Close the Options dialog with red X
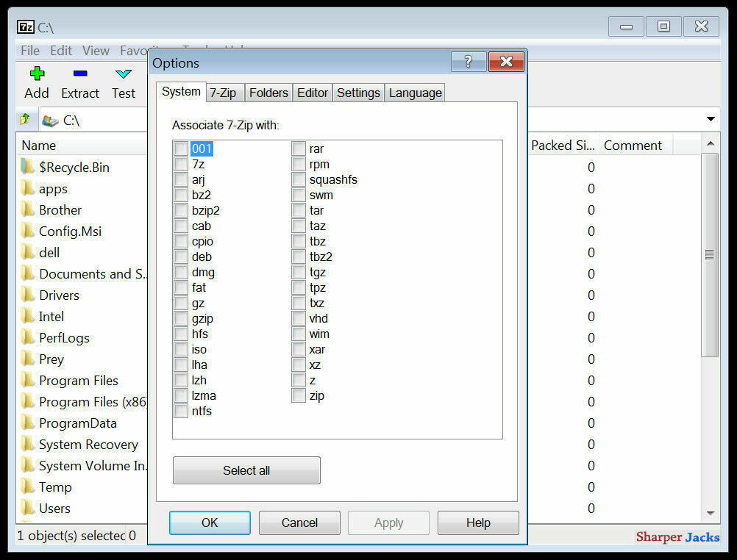737x560 pixels. pyautogui.click(x=506, y=62)
